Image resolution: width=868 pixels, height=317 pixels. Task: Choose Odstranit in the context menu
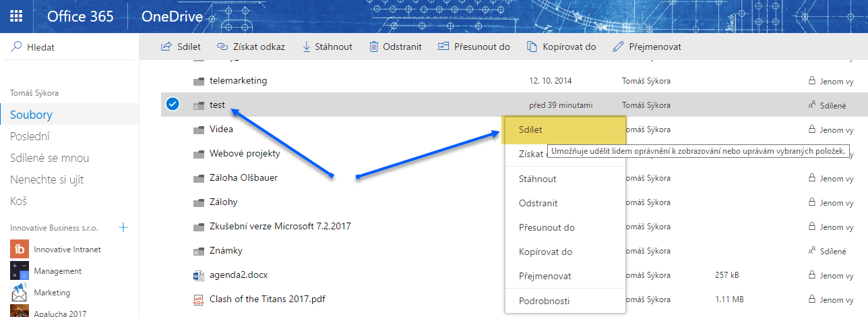point(565,203)
